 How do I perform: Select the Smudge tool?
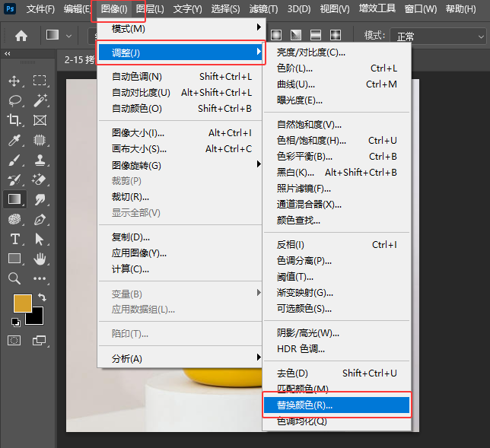tap(40, 199)
